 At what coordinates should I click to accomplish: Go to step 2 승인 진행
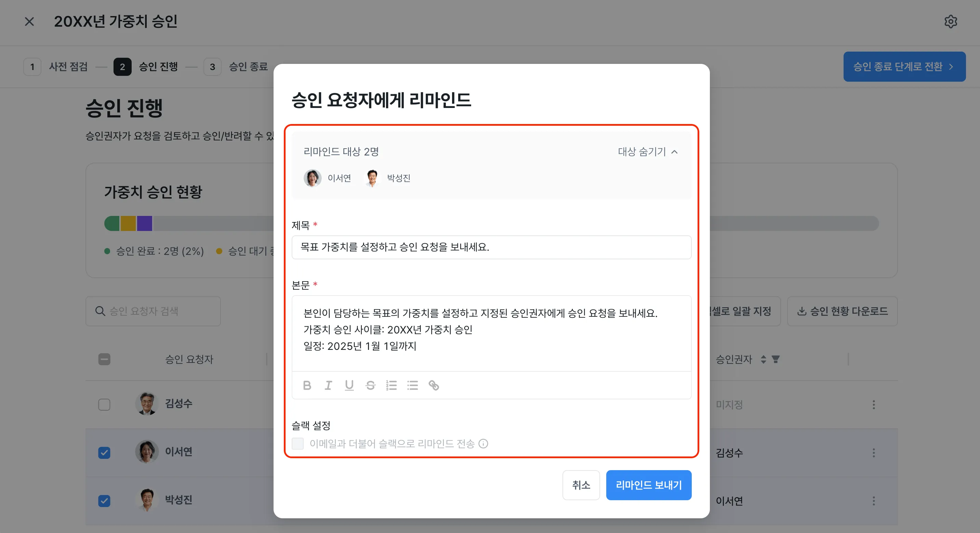146,67
